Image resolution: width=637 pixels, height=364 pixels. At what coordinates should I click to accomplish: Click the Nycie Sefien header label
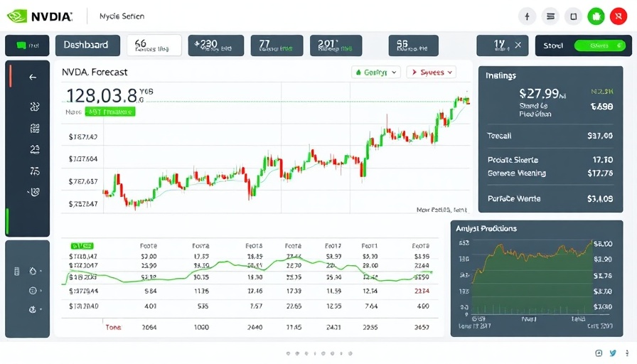(x=122, y=16)
